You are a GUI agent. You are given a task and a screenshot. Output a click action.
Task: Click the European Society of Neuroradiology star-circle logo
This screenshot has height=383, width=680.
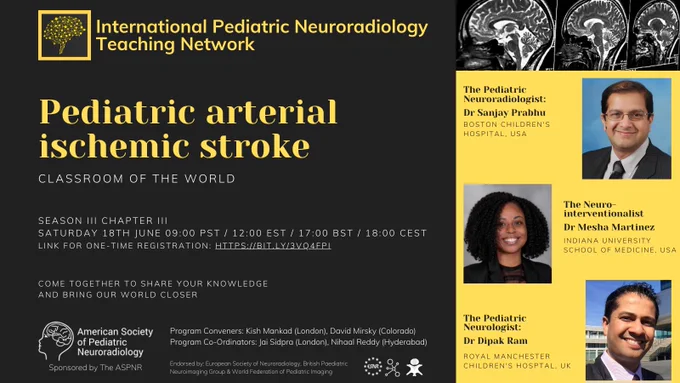[x=373, y=367]
